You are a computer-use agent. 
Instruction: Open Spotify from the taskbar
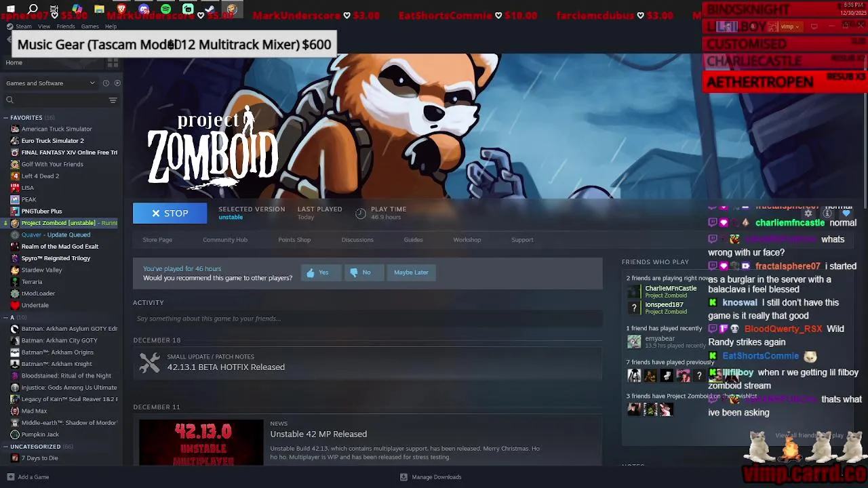165,9
